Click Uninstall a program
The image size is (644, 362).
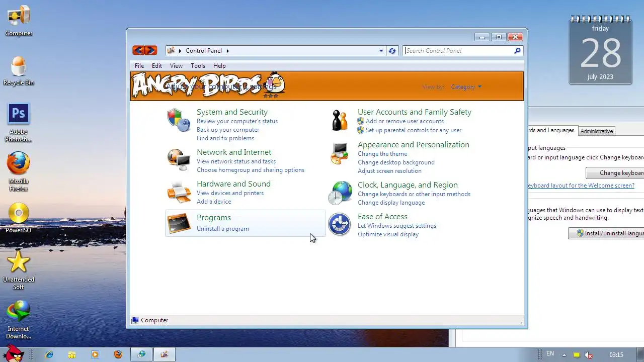coord(223,229)
